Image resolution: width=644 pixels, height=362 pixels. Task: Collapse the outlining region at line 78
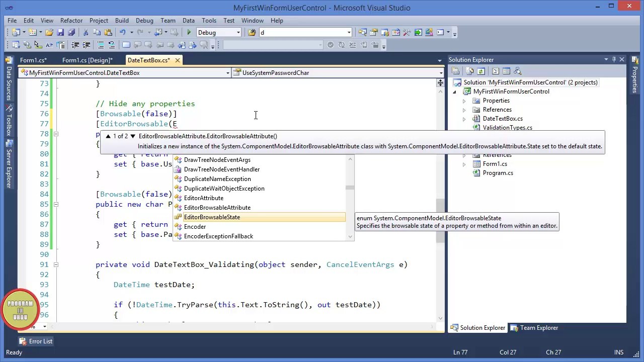pos(56,134)
